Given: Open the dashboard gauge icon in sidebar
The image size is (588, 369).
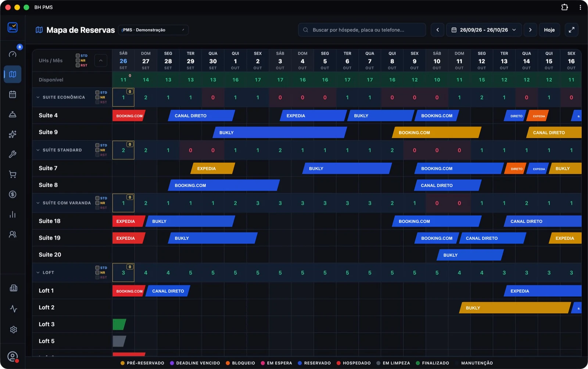Looking at the screenshot, I should pyautogui.click(x=12, y=54).
